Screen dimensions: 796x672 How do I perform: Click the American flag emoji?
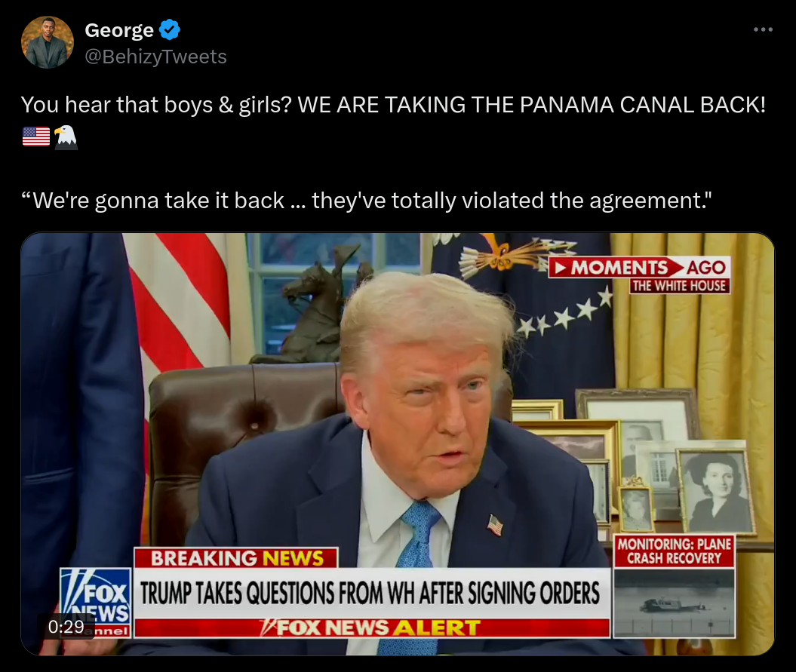coord(36,137)
